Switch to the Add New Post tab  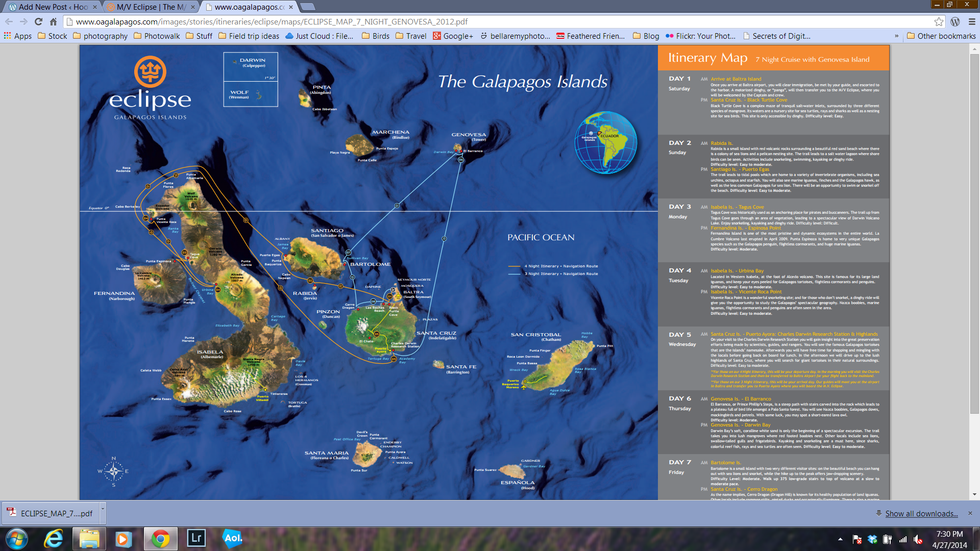(x=51, y=7)
